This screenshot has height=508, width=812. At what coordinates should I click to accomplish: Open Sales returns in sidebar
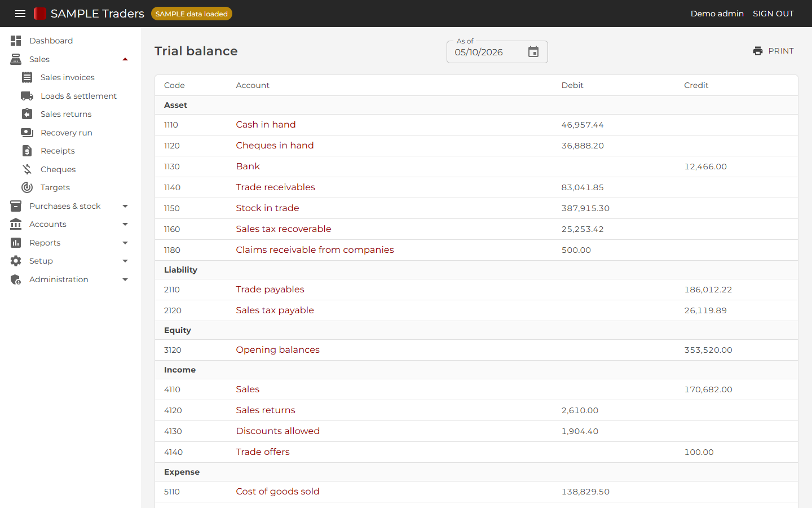66,114
